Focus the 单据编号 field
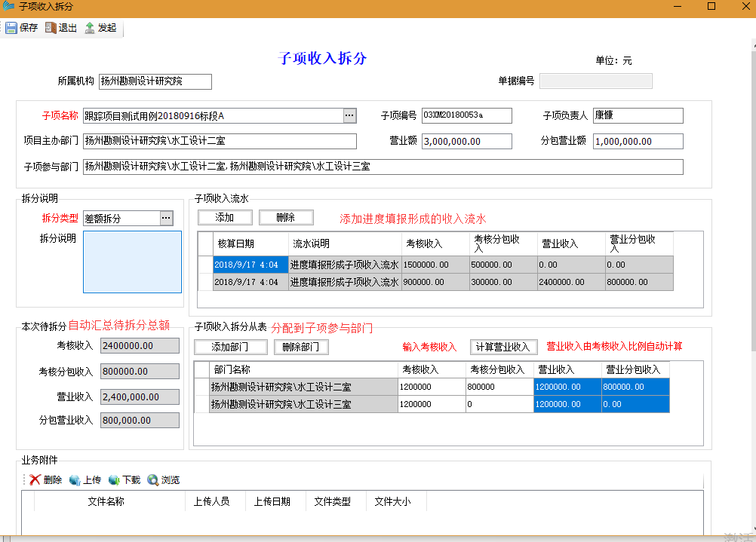This screenshot has width=756, height=542. coord(596,81)
